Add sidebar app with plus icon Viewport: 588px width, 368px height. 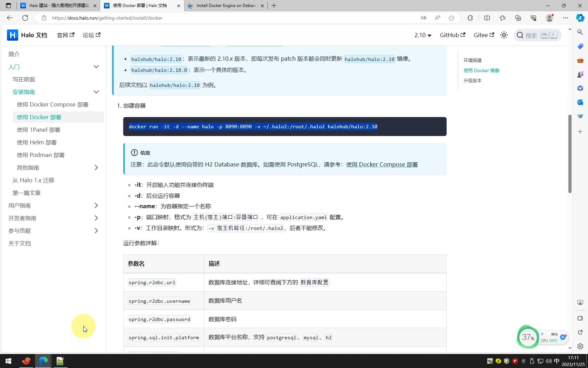[580, 132]
